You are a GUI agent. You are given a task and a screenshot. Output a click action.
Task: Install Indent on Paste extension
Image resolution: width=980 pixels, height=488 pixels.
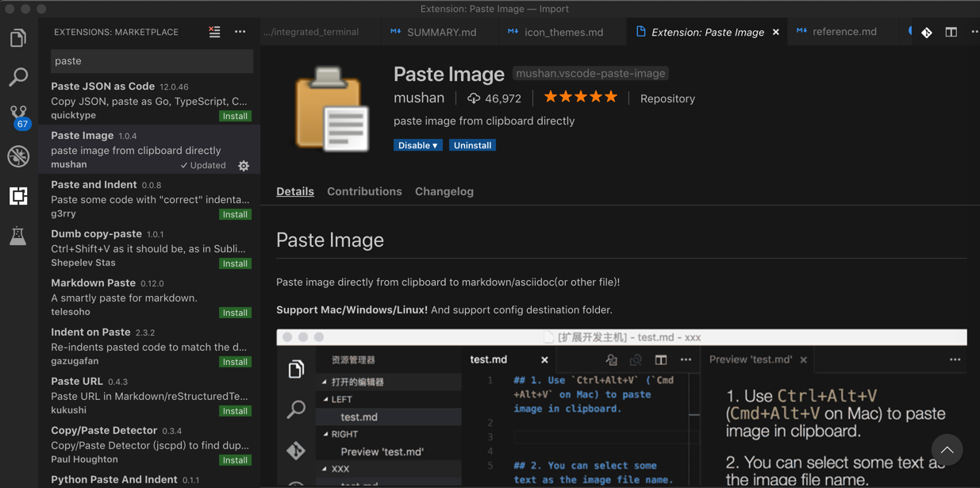235,362
